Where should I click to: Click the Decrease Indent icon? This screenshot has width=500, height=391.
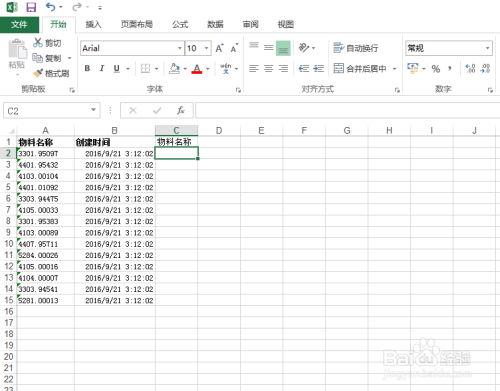click(304, 69)
